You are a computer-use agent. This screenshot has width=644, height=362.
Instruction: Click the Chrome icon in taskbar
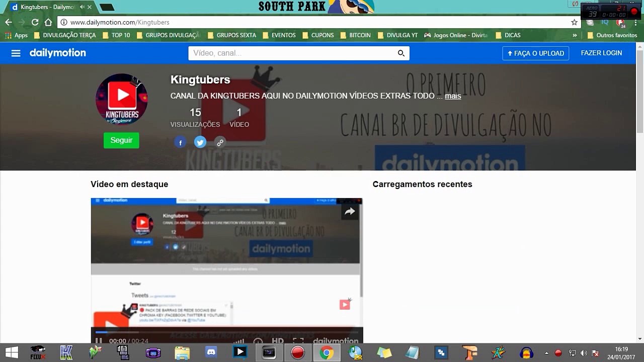tap(326, 353)
